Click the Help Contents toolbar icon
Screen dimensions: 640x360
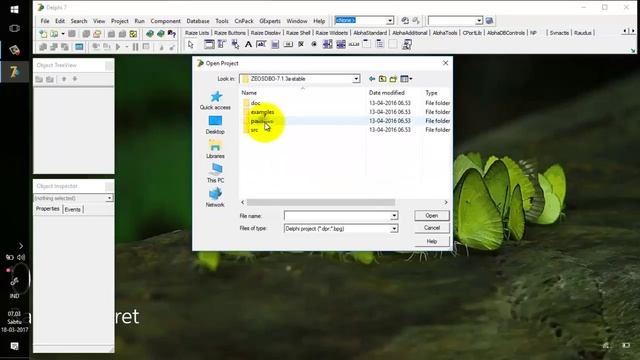click(172, 34)
